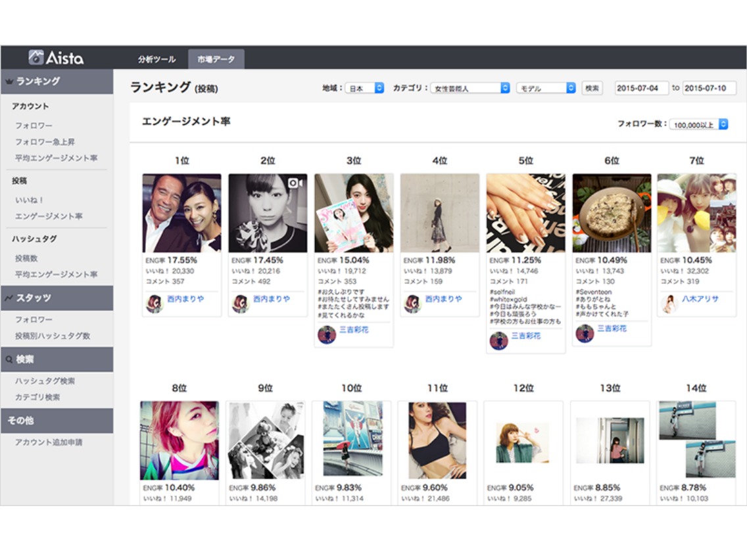The width and height of the screenshot is (747, 560).
Task: Open the 女性芸能人 category dropdown
Action: 470,88
